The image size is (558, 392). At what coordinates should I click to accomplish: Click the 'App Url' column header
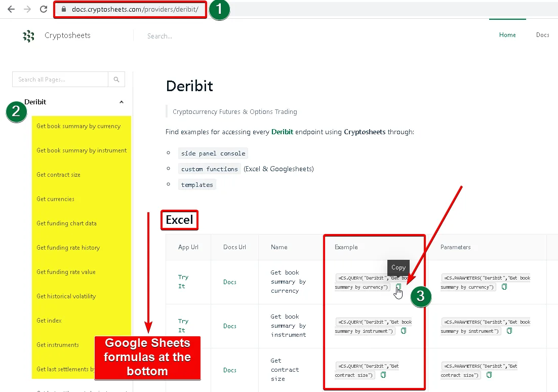tap(188, 247)
